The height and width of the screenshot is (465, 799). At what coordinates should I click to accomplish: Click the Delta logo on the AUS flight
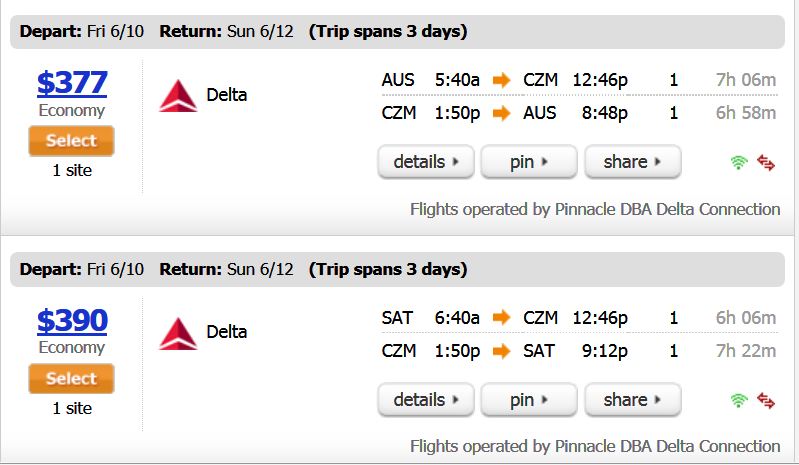pyautogui.click(x=178, y=95)
